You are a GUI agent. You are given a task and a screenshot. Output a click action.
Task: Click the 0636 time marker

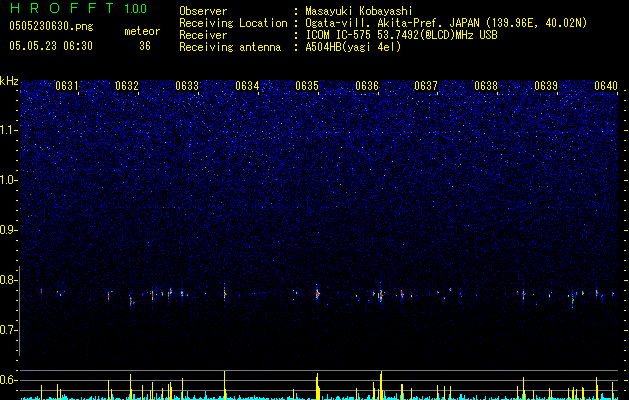(367, 86)
